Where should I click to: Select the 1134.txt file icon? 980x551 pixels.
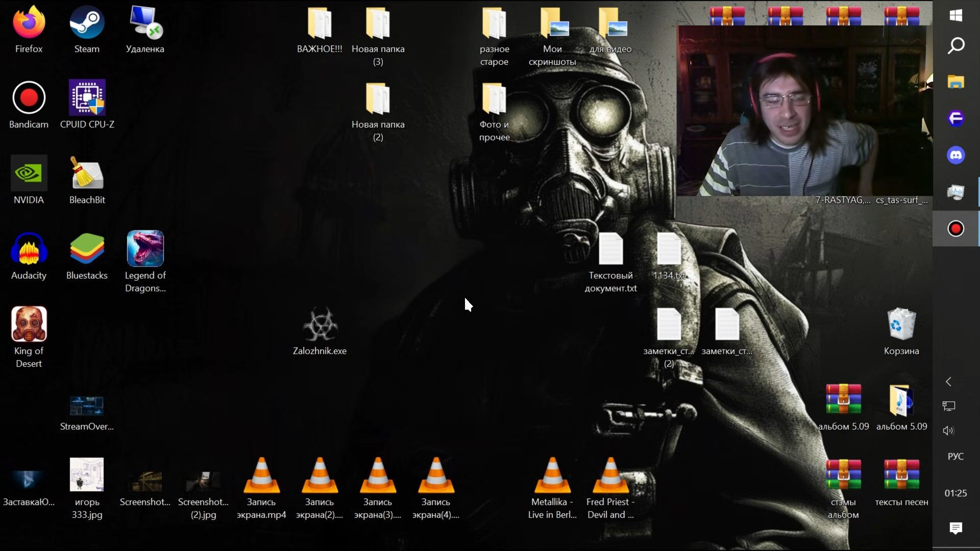[669, 257]
